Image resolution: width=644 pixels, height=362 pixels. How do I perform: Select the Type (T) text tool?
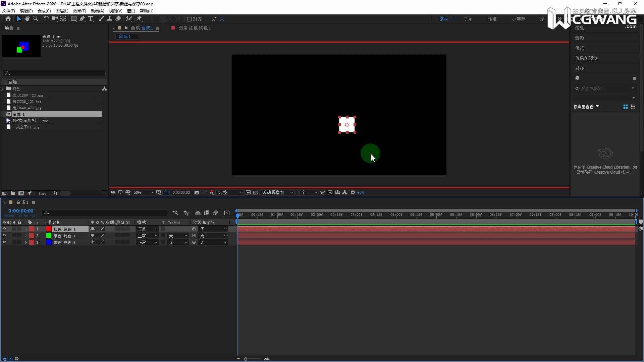(91, 19)
